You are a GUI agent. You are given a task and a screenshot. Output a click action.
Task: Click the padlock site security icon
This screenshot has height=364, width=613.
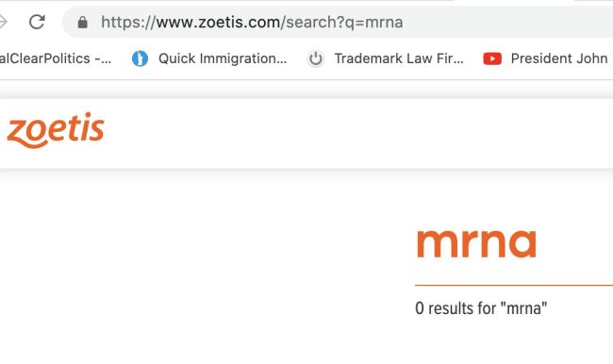(82, 23)
